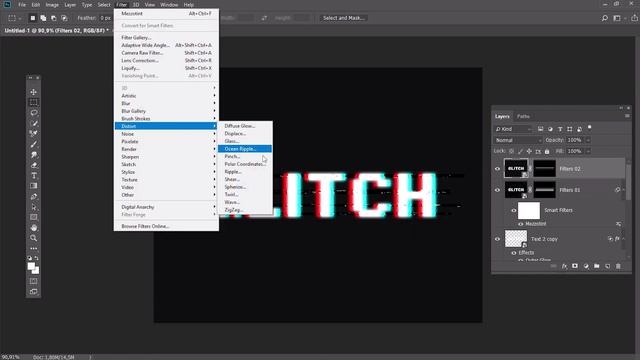Viewport: 640px width, 360px height.
Task: Click the Add Layer Style fx icon
Action: pyautogui.click(x=564, y=266)
